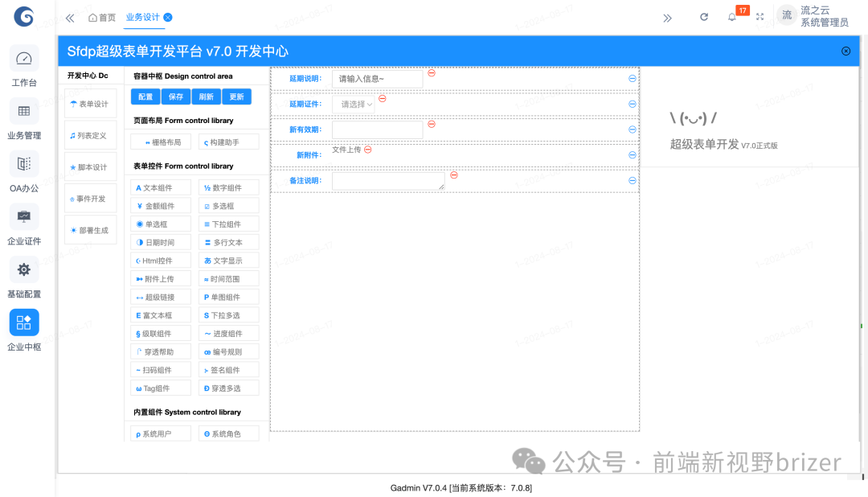Expand the panel using the double-right chevron
The width and height of the screenshot is (868, 497).
[x=667, y=17]
